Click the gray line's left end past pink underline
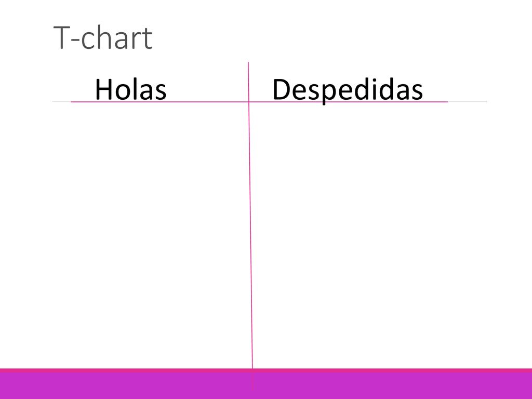532x399 pixels. click(x=61, y=101)
